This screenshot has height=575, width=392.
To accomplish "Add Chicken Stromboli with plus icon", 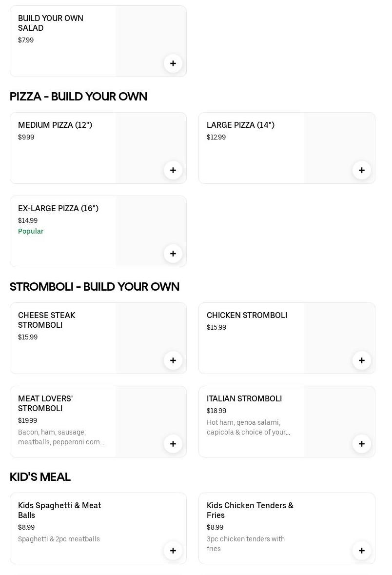I will 362,360.
